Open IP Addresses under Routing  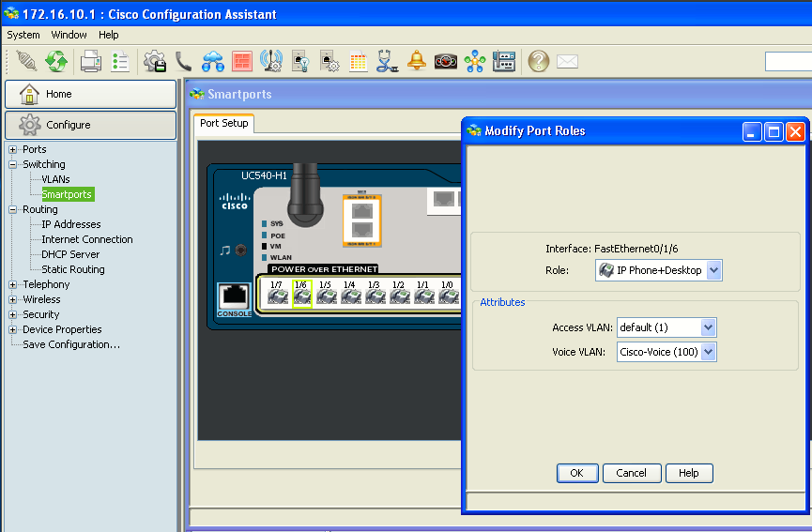[71, 224]
